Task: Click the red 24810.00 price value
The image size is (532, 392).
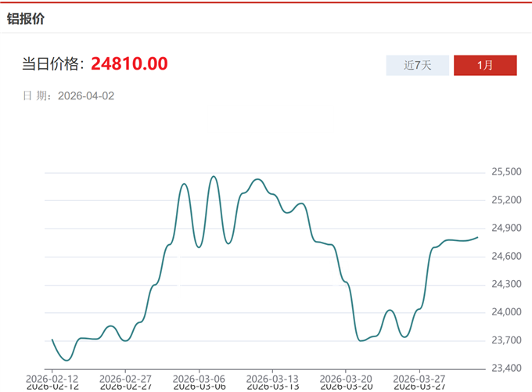Action: [129, 64]
